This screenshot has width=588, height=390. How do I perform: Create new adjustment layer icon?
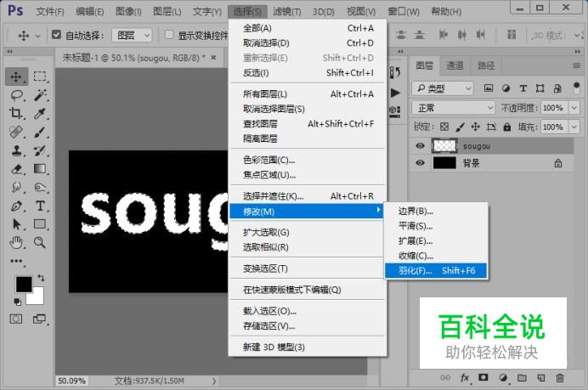tap(503, 377)
